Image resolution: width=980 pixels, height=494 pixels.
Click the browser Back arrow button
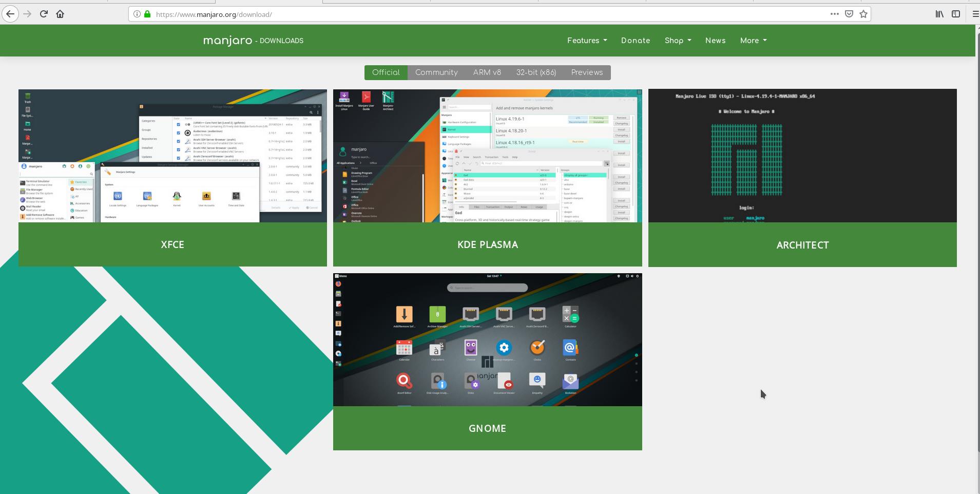[10, 14]
